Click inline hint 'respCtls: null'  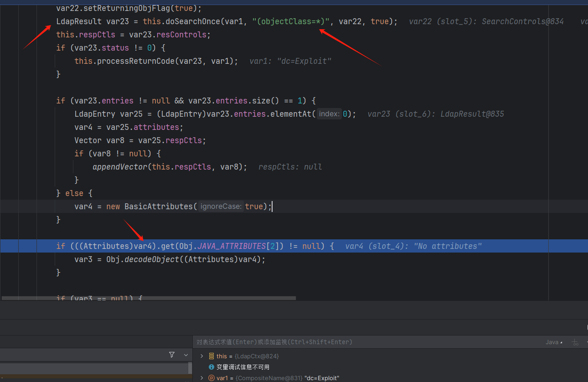(x=290, y=167)
